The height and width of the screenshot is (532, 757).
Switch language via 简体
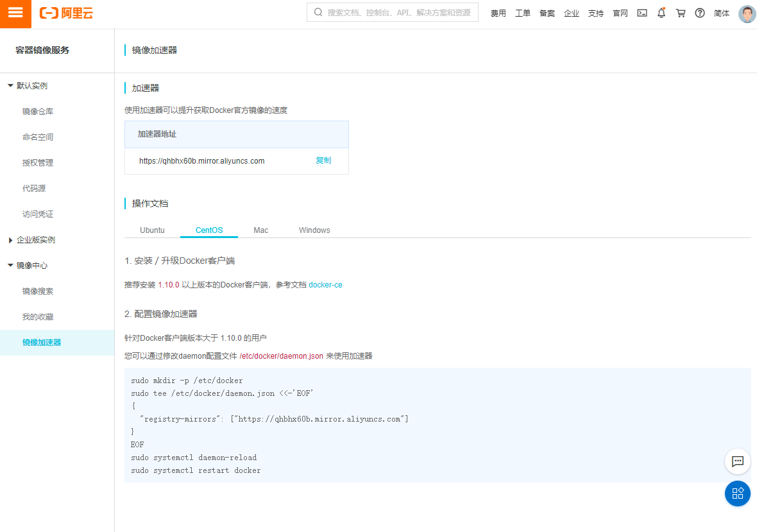pyautogui.click(x=722, y=13)
